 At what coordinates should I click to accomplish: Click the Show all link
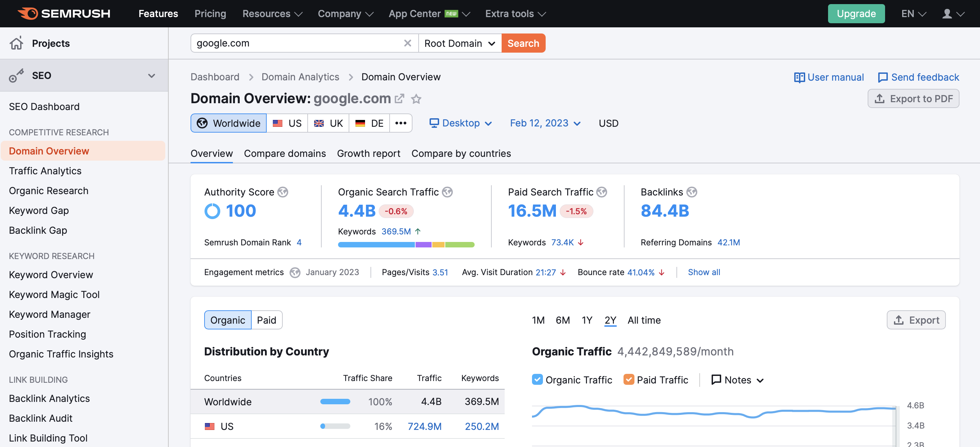[704, 272]
